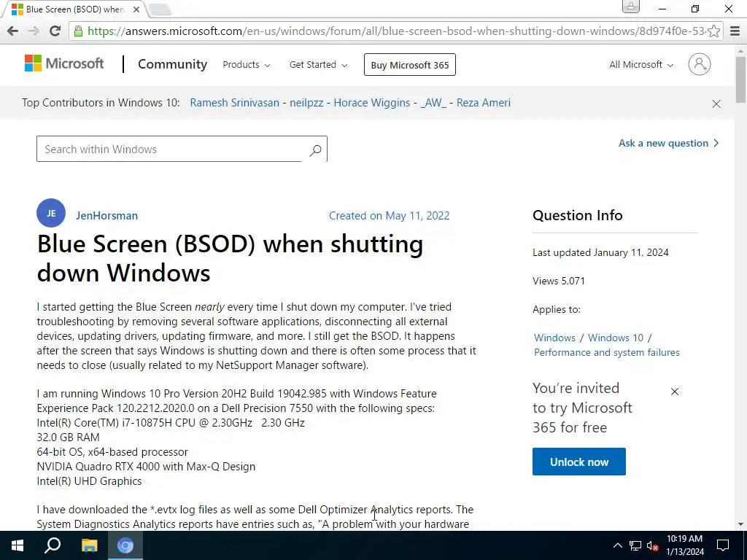This screenshot has height=560, width=747.
Task: Expand the Get Started dropdown
Action: pos(318,65)
